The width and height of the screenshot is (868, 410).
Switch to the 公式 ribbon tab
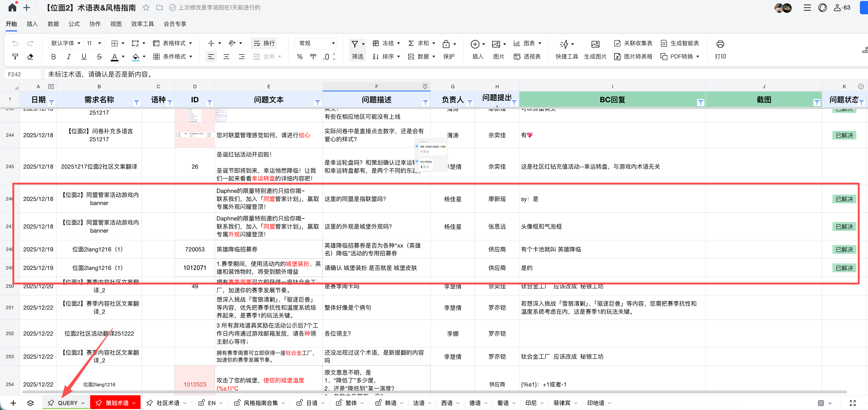point(74,24)
